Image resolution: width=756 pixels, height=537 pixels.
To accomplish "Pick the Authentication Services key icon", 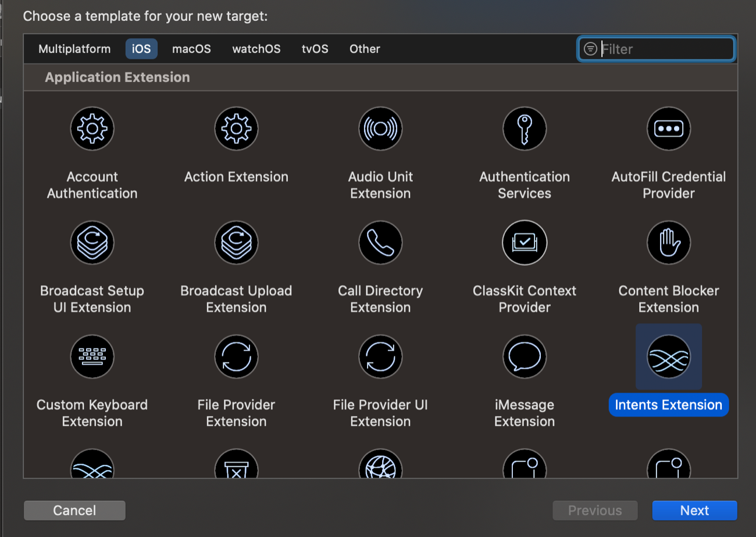I will tap(525, 129).
